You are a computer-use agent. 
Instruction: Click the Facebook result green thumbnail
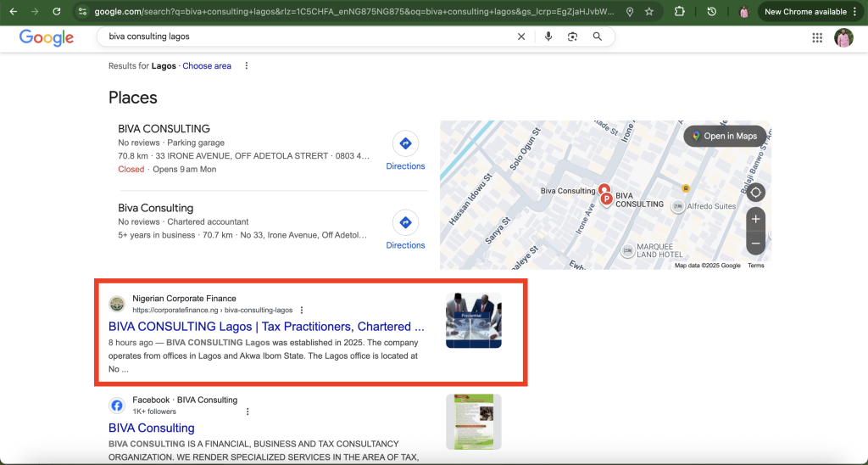pos(474,422)
